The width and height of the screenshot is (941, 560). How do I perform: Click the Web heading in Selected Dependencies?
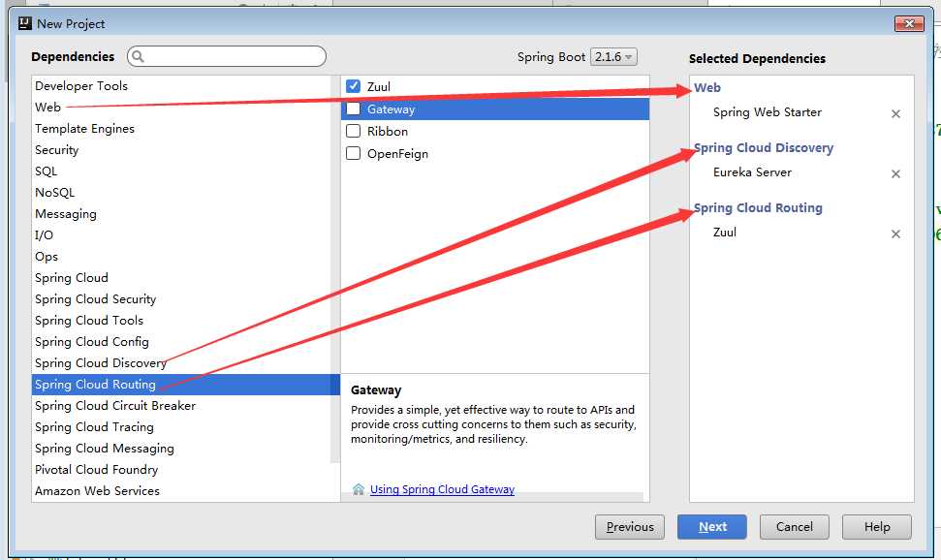(706, 87)
